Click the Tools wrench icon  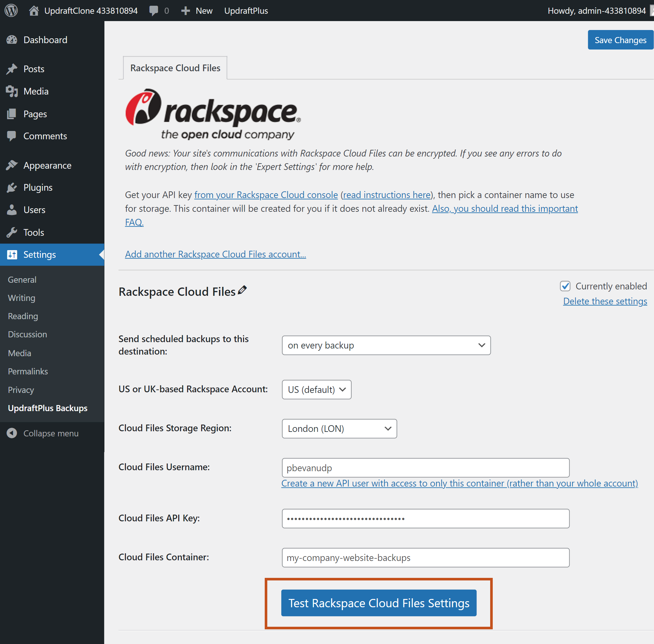(x=12, y=232)
